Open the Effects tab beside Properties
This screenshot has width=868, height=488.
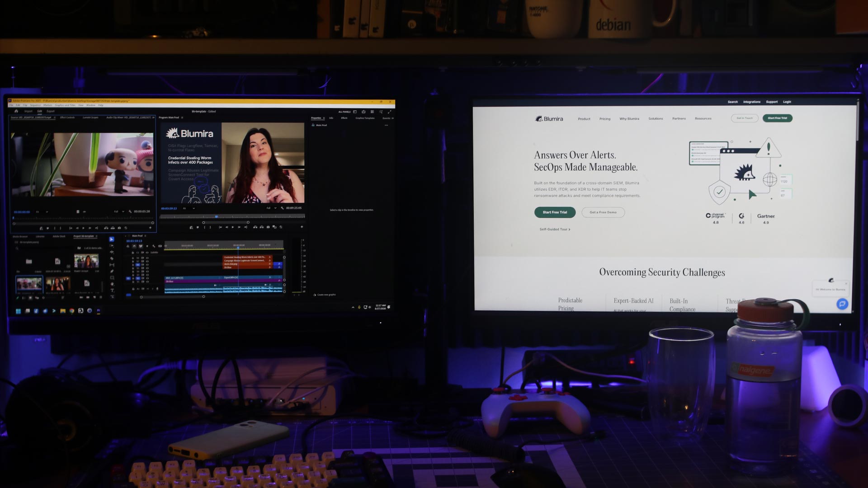[344, 118]
